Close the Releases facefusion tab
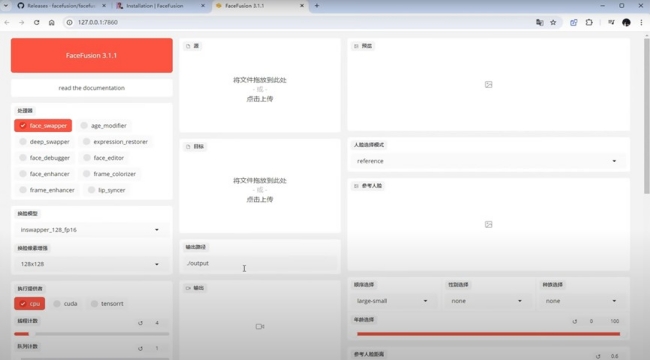This screenshot has height=360, width=650. point(104,6)
